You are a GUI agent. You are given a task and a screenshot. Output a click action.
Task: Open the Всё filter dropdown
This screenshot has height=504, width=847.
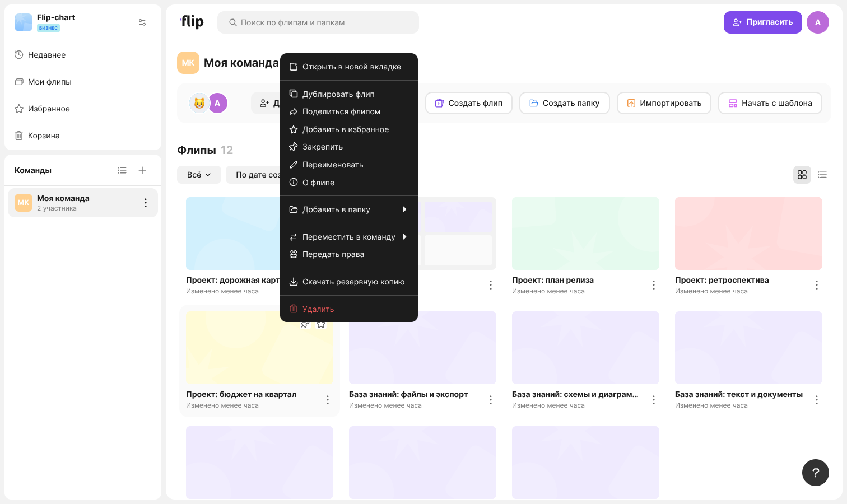pyautogui.click(x=199, y=175)
